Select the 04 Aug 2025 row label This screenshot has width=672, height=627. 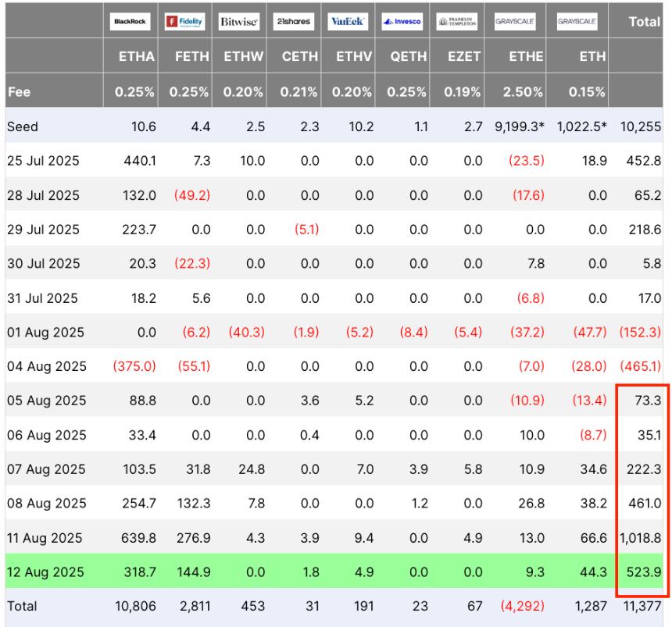pyautogui.click(x=47, y=367)
